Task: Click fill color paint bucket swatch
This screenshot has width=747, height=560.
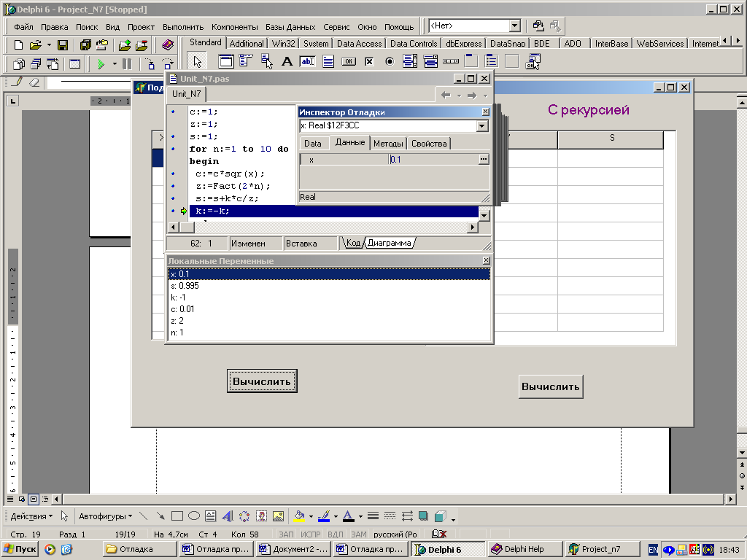Action: pos(300,516)
